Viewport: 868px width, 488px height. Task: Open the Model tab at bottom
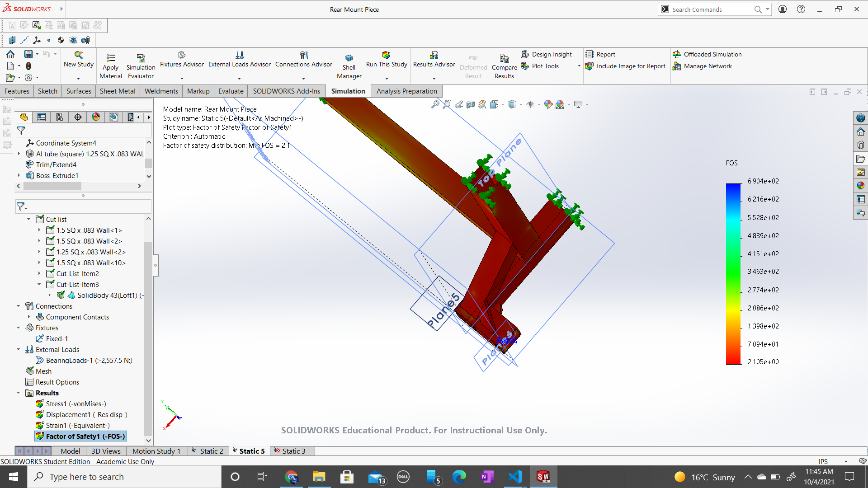pos(71,451)
